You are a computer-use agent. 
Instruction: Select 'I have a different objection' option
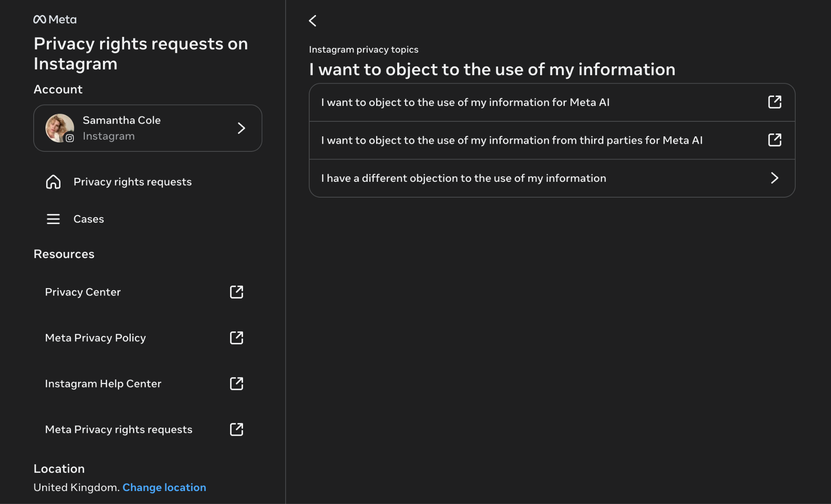tap(552, 178)
